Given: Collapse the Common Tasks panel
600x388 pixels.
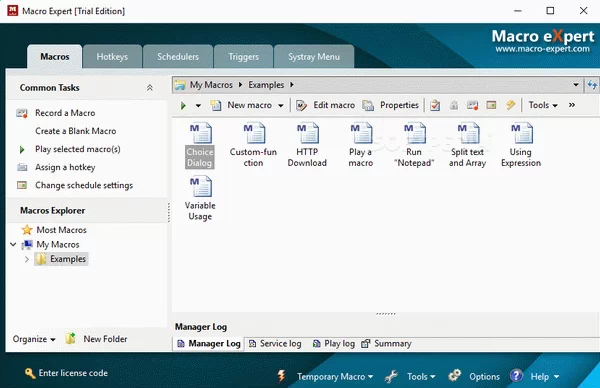Looking at the screenshot, I should tap(150, 88).
